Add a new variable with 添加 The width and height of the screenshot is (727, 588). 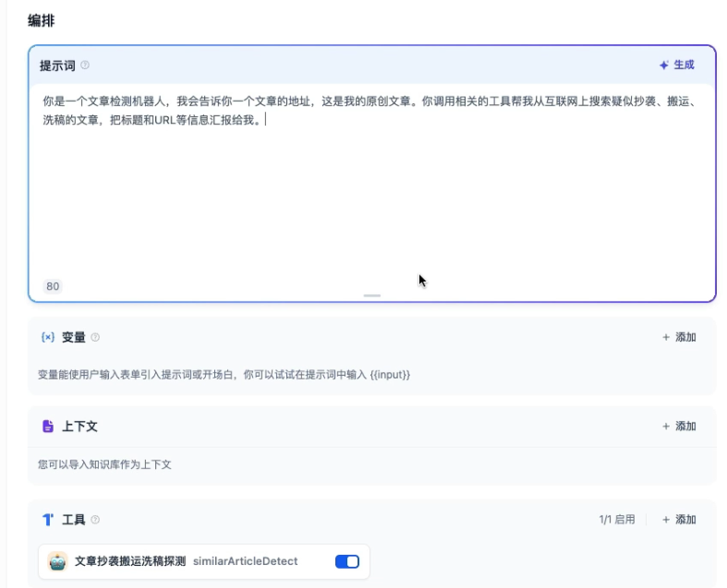[x=679, y=338]
